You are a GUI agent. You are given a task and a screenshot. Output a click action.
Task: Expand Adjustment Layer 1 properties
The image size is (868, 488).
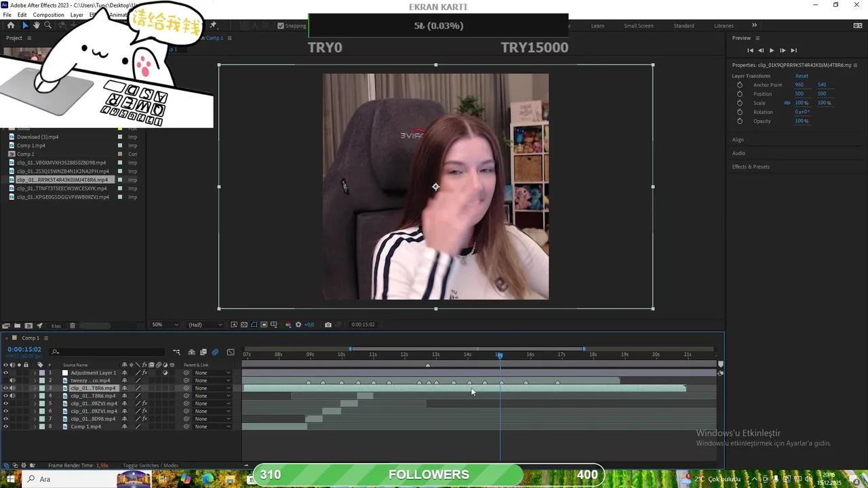(35, 373)
